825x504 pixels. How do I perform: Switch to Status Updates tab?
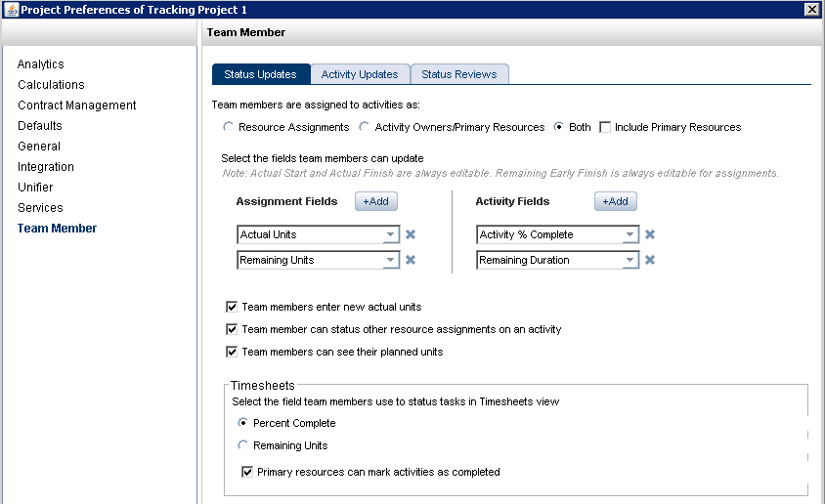click(x=260, y=74)
